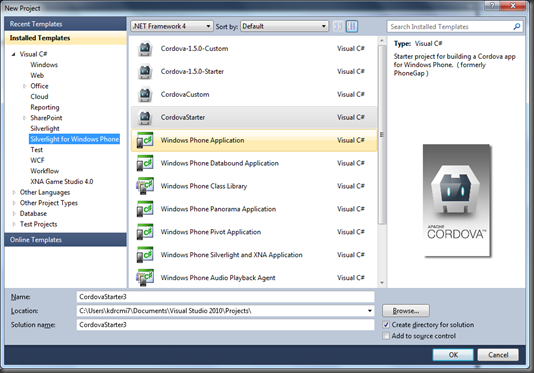
Task: Click the project Name input field
Action: point(225,297)
